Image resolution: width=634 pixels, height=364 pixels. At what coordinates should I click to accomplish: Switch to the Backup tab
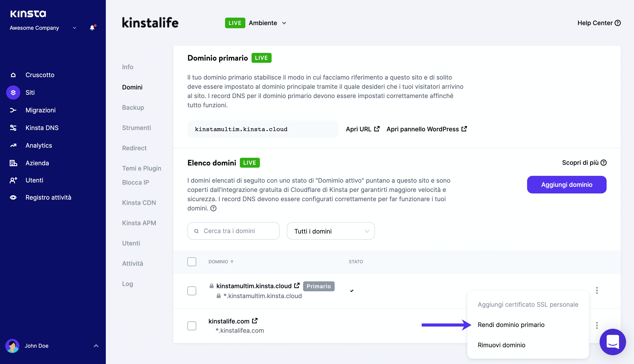click(x=133, y=108)
